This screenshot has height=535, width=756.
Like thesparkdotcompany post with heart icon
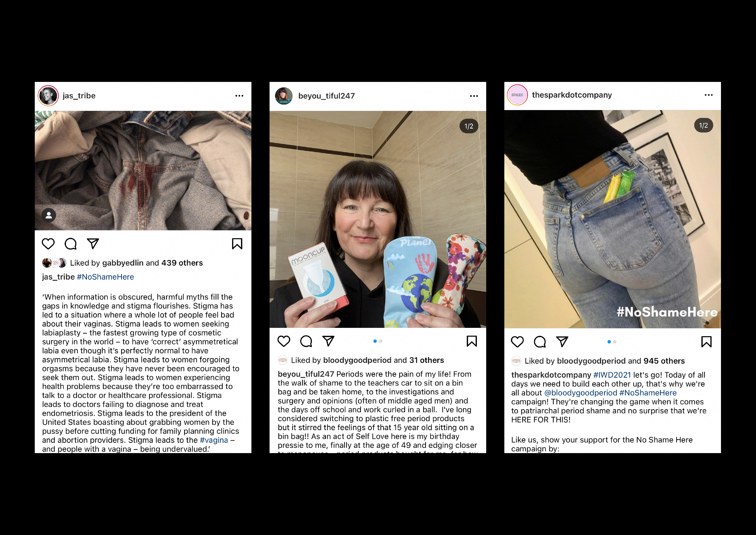click(517, 342)
